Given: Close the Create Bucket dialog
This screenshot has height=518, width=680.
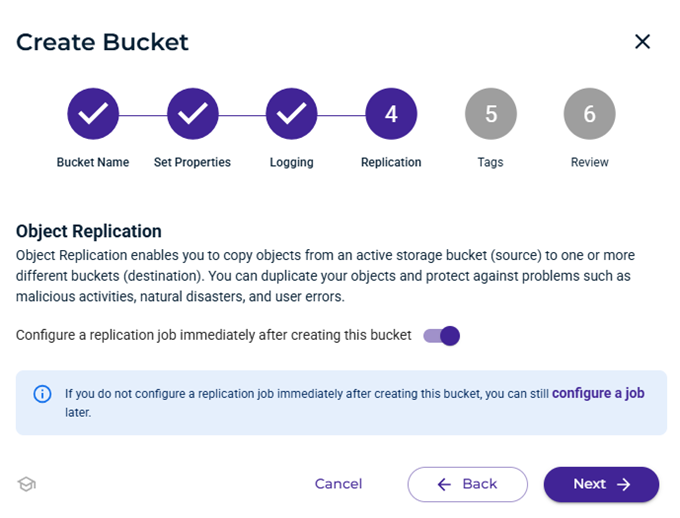Looking at the screenshot, I should pyautogui.click(x=643, y=41).
